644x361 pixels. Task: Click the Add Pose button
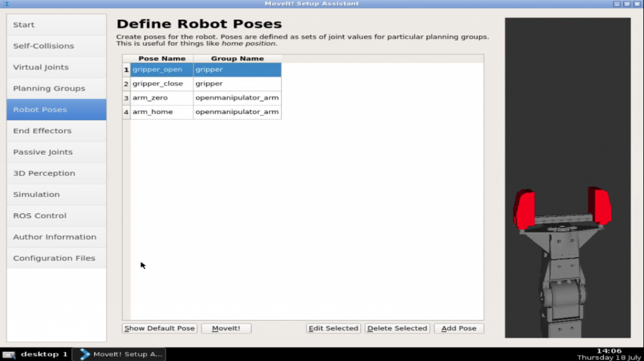tap(458, 328)
